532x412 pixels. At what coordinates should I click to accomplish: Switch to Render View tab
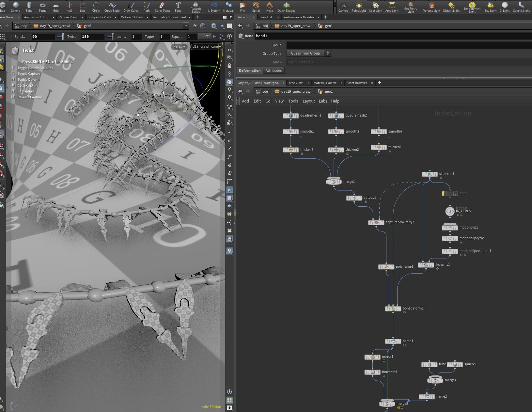tap(68, 17)
